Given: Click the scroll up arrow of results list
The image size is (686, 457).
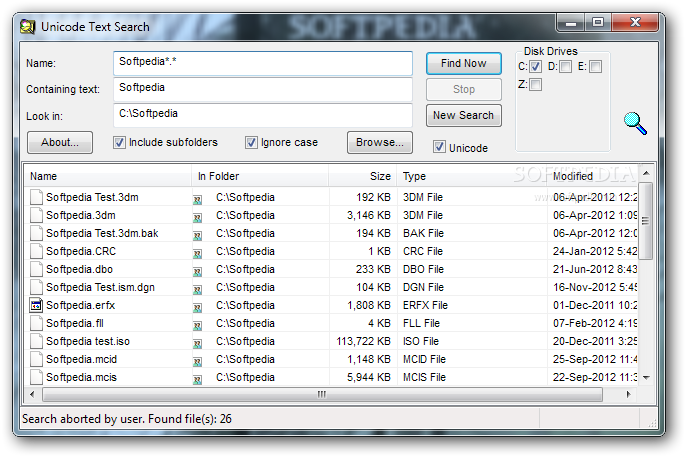Looking at the screenshot, I should pos(646,173).
